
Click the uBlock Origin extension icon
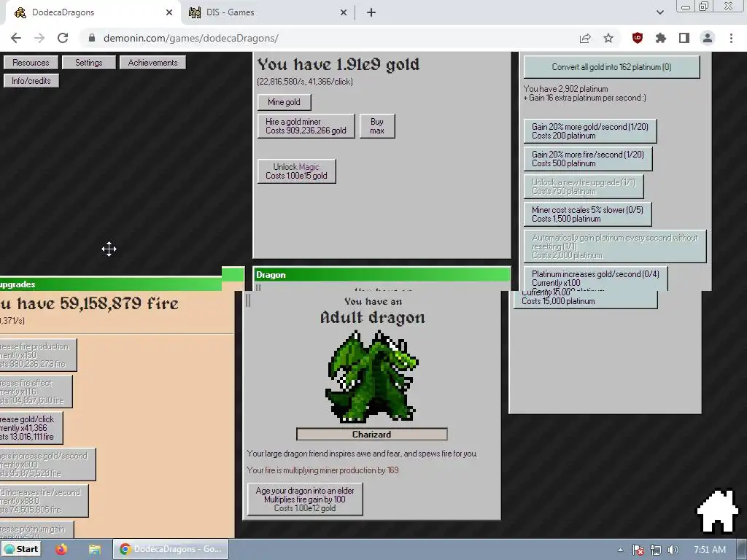[x=637, y=38]
